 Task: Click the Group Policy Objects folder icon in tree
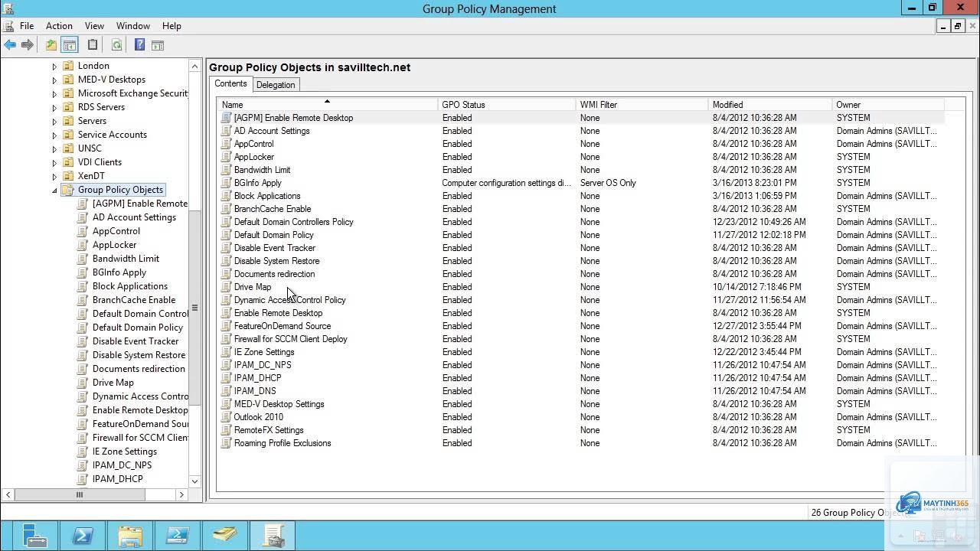(x=68, y=190)
